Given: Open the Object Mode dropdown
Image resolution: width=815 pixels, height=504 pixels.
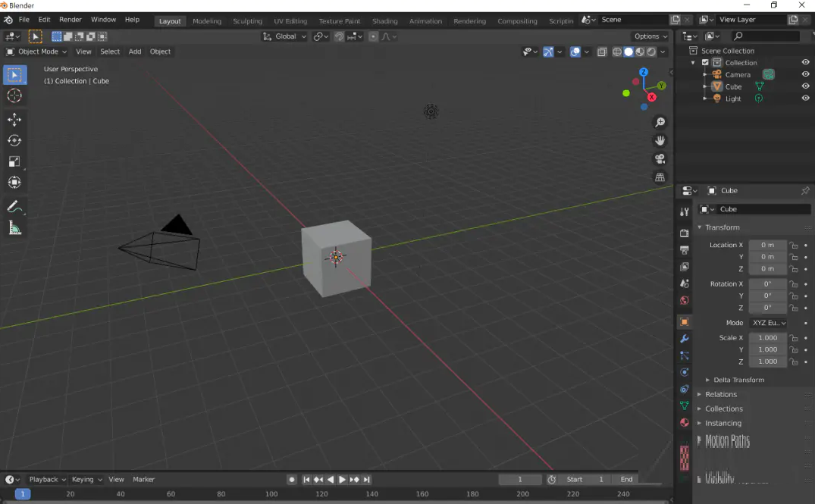Looking at the screenshot, I should 37,52.
